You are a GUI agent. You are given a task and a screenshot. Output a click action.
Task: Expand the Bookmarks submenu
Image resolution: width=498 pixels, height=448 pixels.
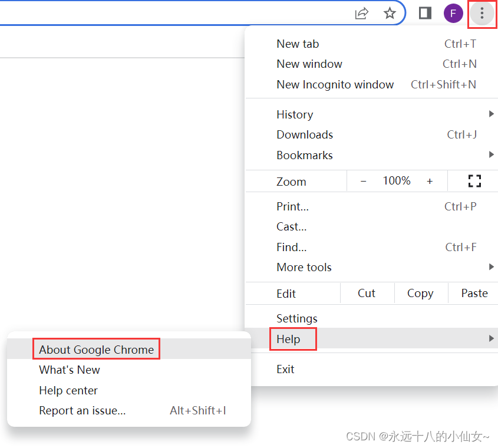click(372, 155)
